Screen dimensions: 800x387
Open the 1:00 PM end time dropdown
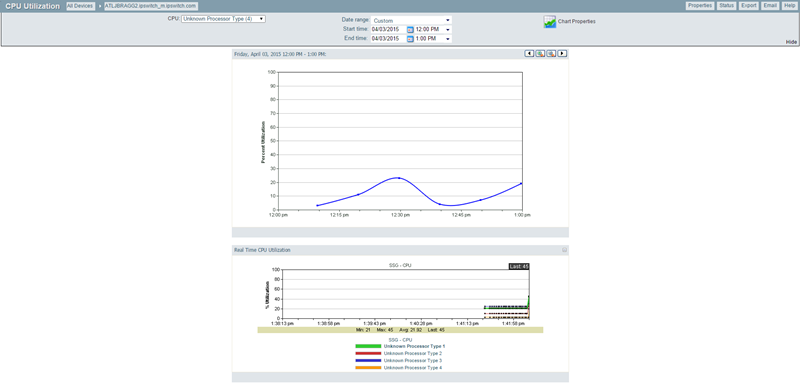pos(433,39)
